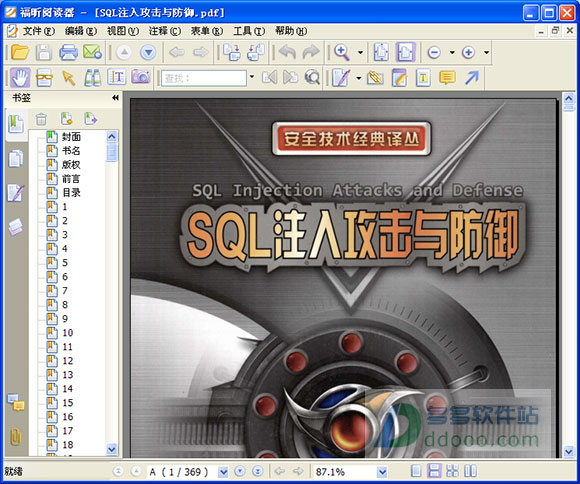580x484 pixels.
Task: Undo the last action
Action: point(287,52)
